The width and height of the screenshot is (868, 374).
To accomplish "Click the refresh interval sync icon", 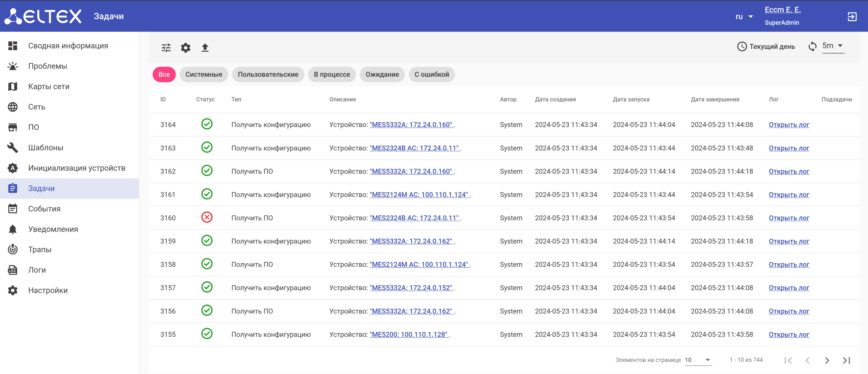I will pos(812,46).
